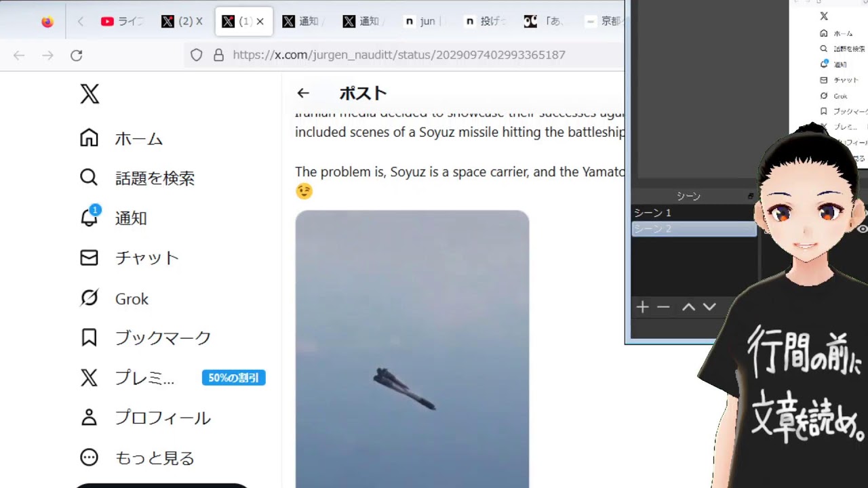Click the 50%の割引 badge
Screen dimensions: 868x488
pyautogui.click(x=234, y=378)
